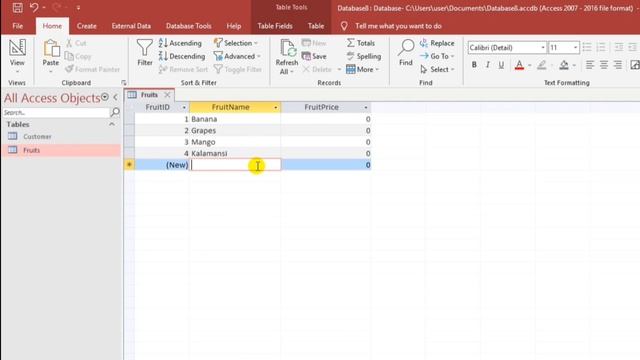Switch to the Table Fields tab

click(x=275, y=26)
